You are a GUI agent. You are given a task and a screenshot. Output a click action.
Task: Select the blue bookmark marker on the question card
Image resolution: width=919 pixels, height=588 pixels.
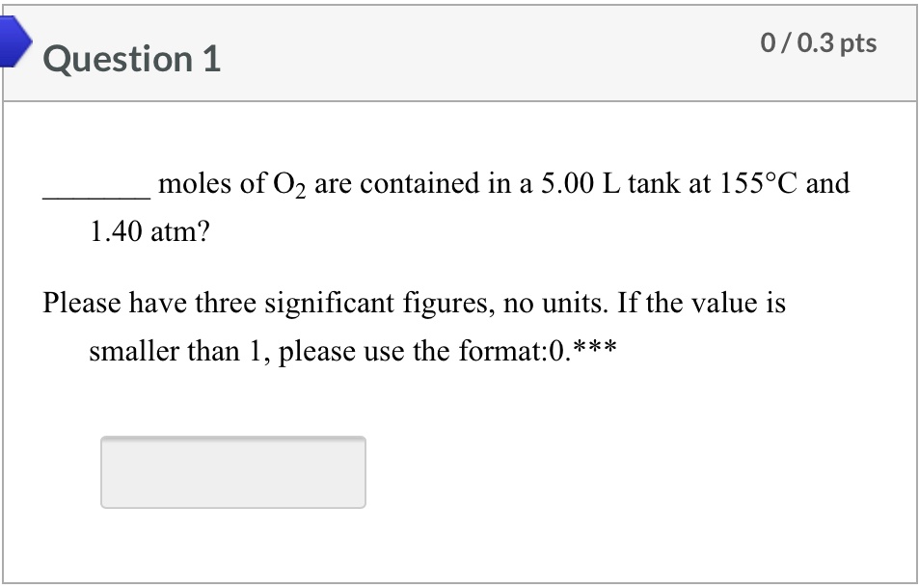point(14,43)
